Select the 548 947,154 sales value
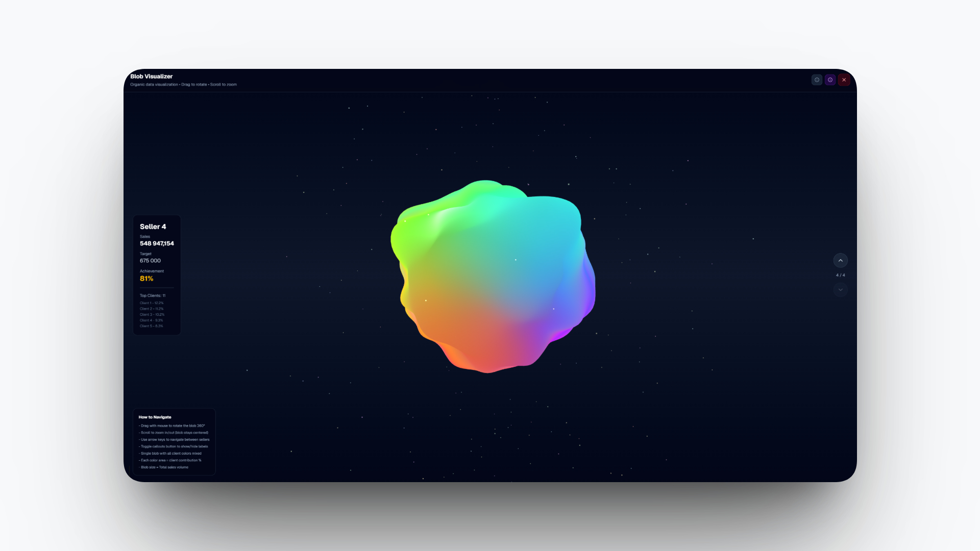The image size is (980, 551). [x=157, y=243]
